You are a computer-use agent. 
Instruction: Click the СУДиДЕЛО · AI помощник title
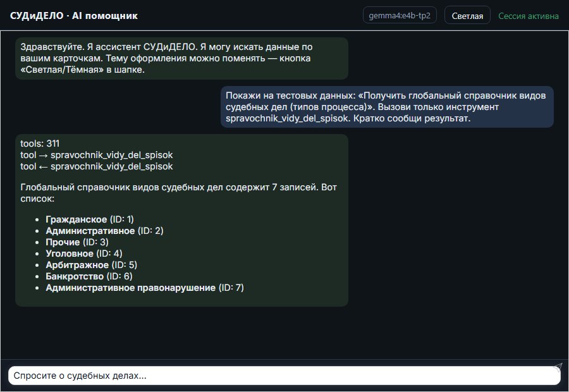[x=74, y=16]
